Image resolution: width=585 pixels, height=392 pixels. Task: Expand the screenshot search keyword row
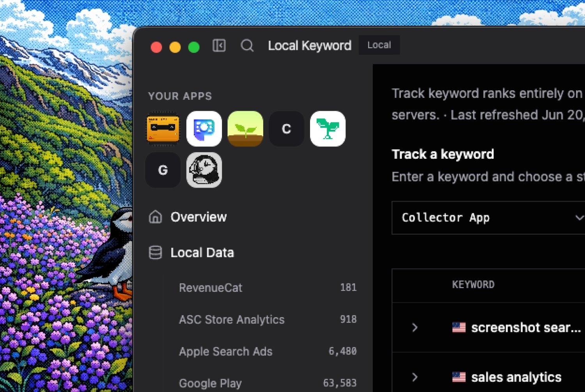coord(415,327)
